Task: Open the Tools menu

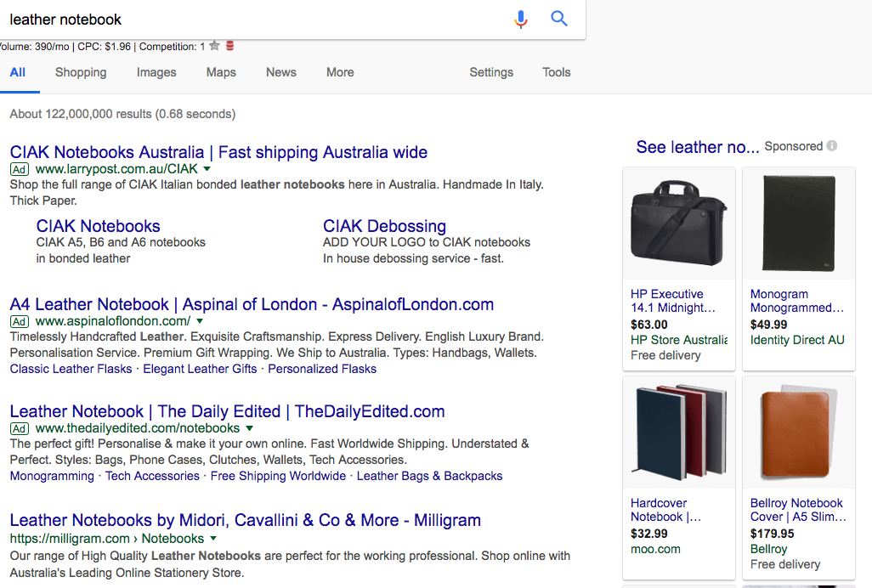Action: point(557,72)
